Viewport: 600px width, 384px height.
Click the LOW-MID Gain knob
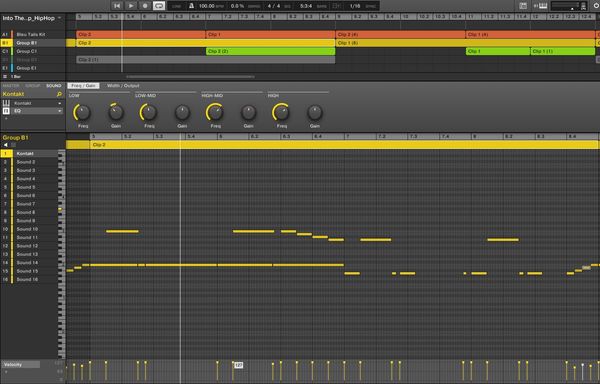point(182,112)
